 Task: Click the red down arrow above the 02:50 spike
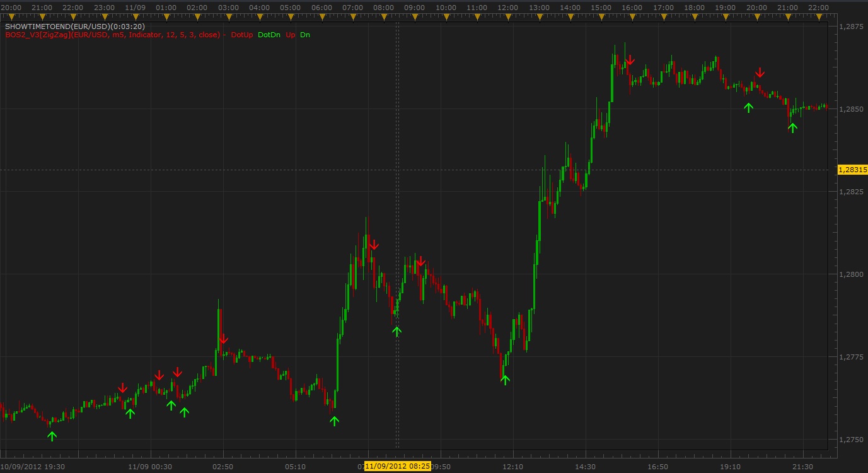click(223, 339)
